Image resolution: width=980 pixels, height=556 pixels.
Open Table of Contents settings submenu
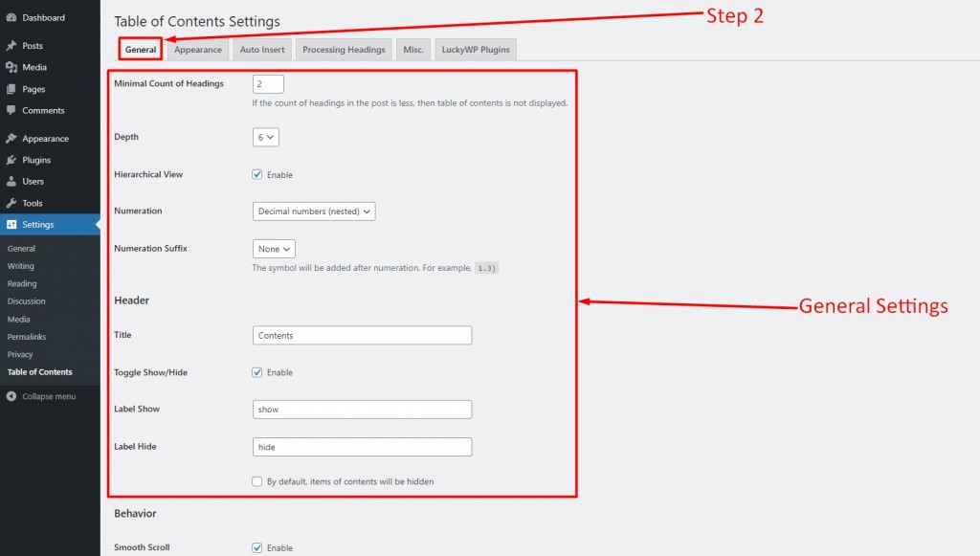(40, 371)
